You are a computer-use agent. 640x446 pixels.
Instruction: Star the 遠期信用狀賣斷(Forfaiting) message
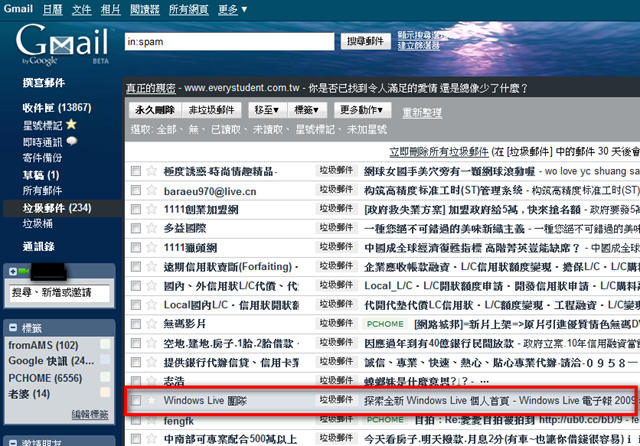click(151, 266)
